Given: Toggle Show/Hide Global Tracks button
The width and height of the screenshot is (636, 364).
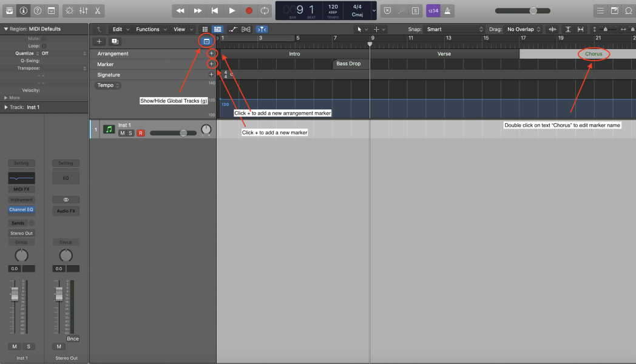Looking at the screenshot, I should pyautogui.click(x=206, y=41).
